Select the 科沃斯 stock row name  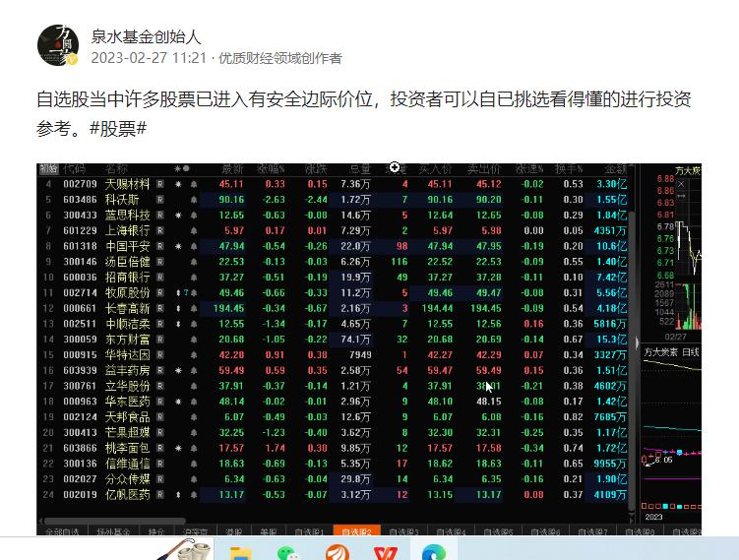click(x=122, y=200)
